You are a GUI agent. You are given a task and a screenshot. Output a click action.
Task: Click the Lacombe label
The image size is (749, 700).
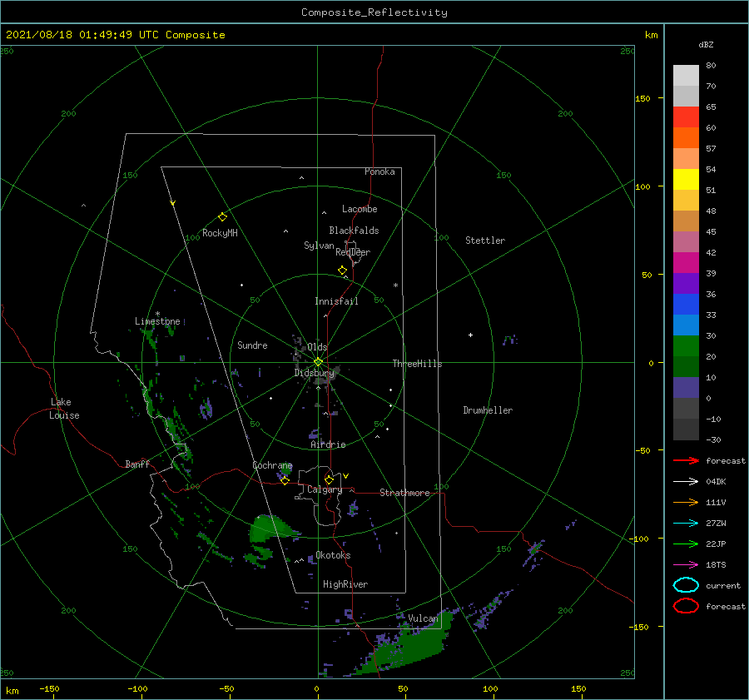point(360,209)
